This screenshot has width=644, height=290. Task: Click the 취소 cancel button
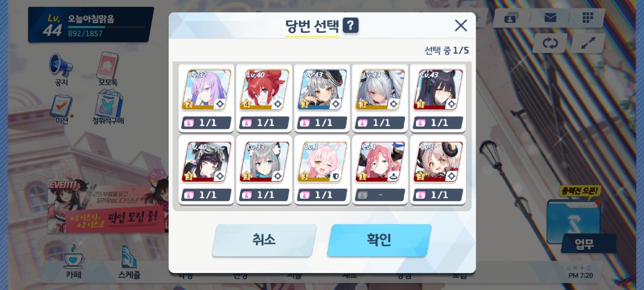[x=264, y=240]
